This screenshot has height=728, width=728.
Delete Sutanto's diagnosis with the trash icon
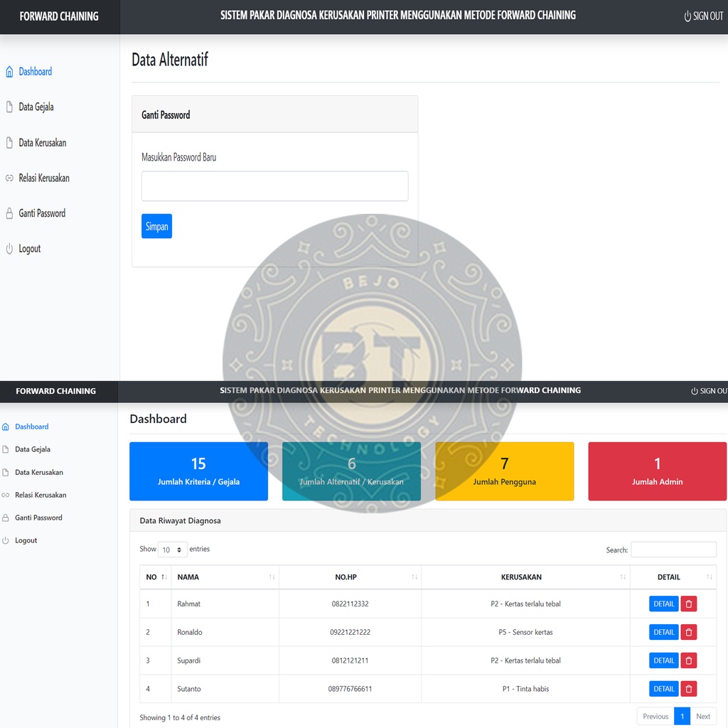point(688,689)
